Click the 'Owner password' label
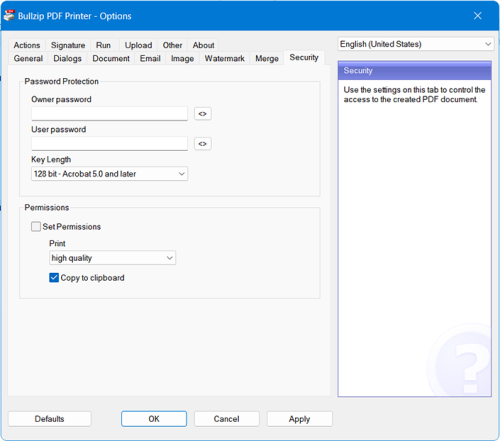The width and height of the screenshot is (500, 441). pyautogui.click(x=61, y=99)
